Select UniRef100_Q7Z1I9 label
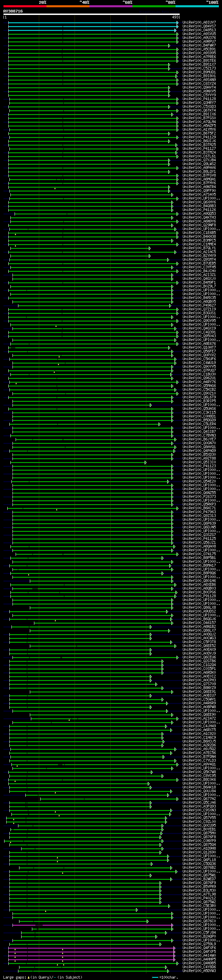This screenshot has height=980, width=222. click(199, 309)
